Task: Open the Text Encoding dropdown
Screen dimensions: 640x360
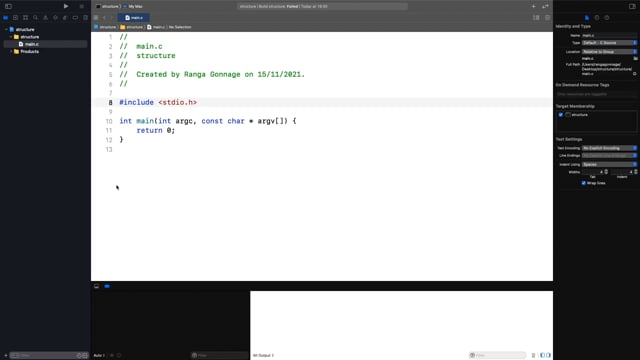Action: tap(609, 148)
